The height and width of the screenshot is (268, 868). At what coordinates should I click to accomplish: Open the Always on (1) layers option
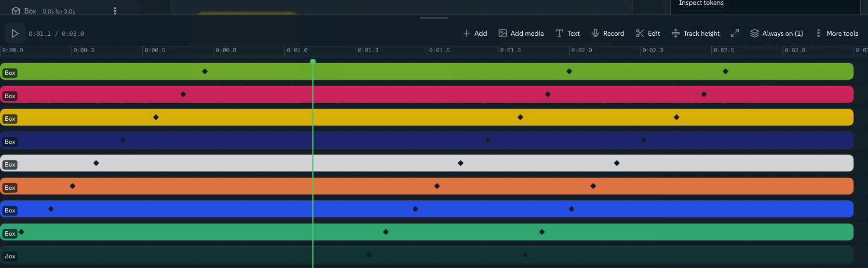pyautogui.click(x=776, y=33)
